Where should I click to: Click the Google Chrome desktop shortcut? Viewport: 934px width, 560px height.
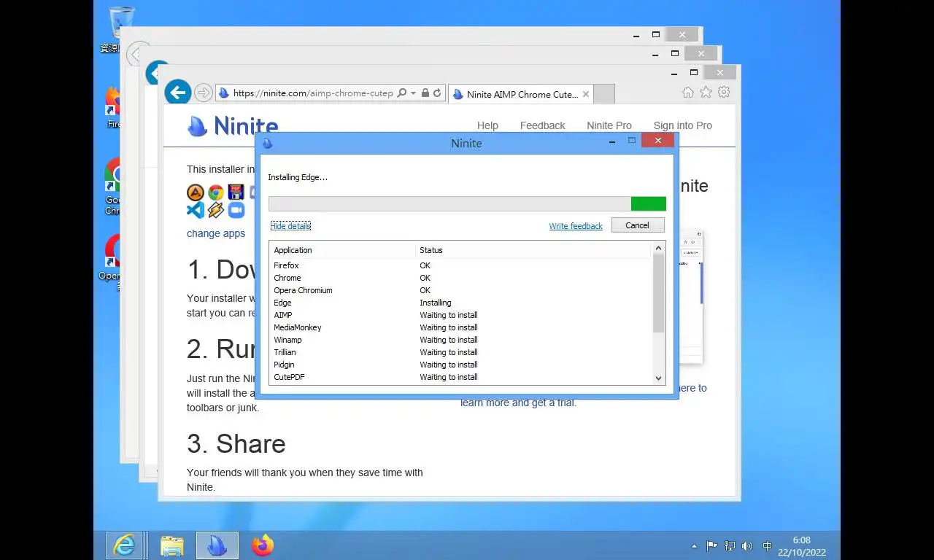pos(112,187)
